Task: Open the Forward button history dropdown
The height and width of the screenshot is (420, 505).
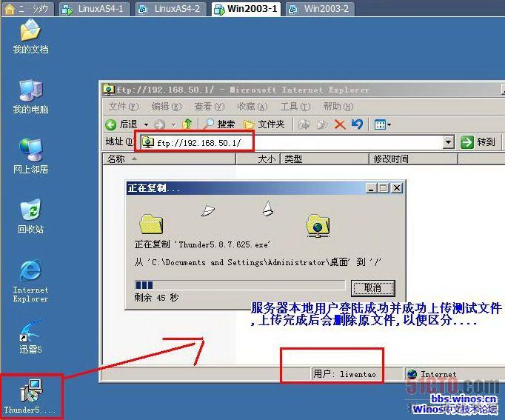Action: click(173, 124)
